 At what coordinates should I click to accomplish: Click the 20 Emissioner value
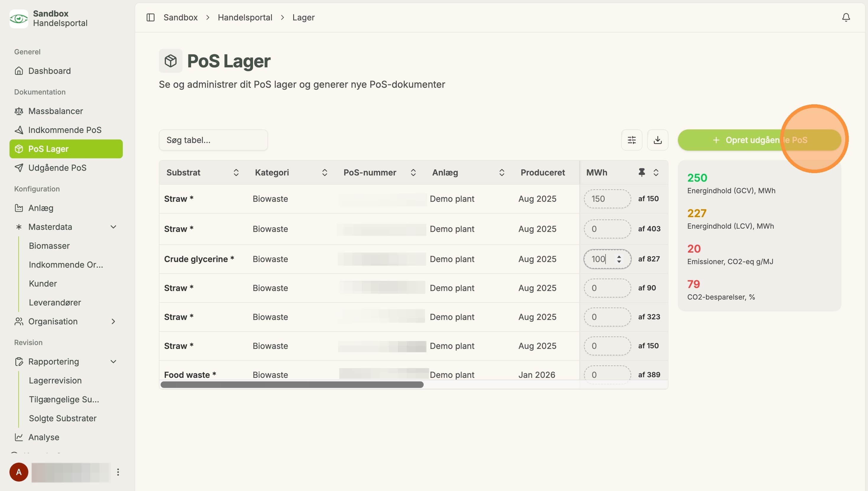694,248
